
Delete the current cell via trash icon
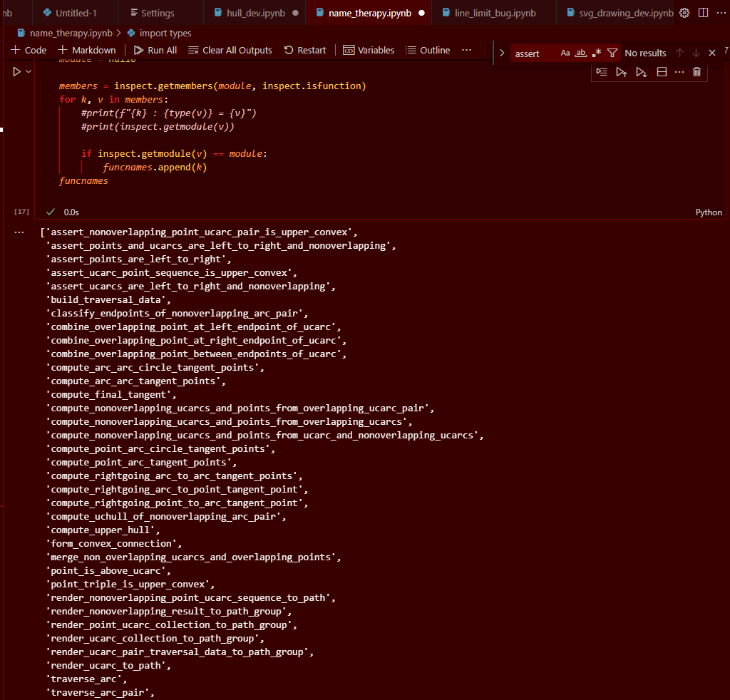(696, 72)
